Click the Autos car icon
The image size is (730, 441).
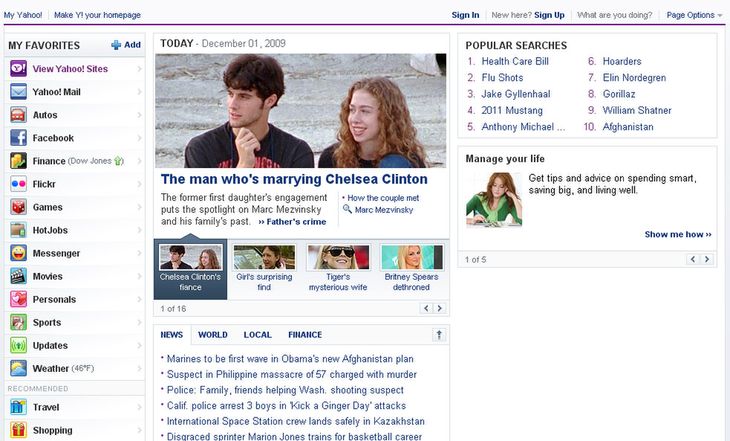[x=18, y=115]
